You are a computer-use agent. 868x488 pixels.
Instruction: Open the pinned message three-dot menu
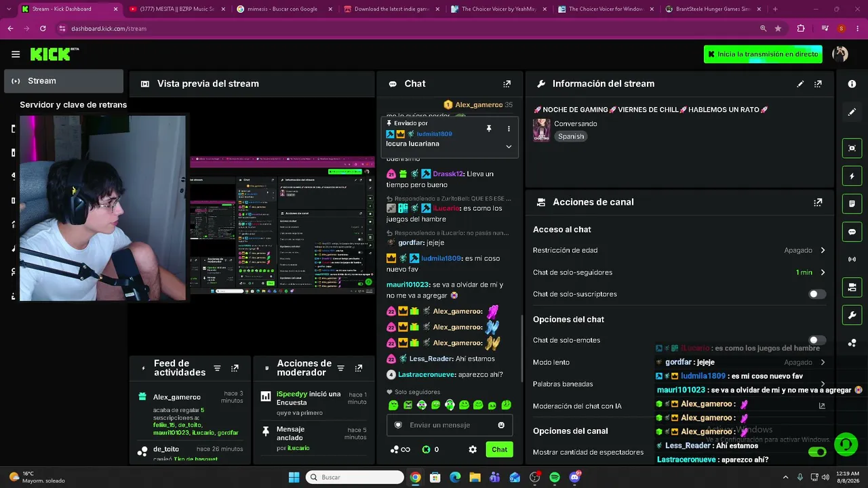pyautogui.click(x=509, y=129)
